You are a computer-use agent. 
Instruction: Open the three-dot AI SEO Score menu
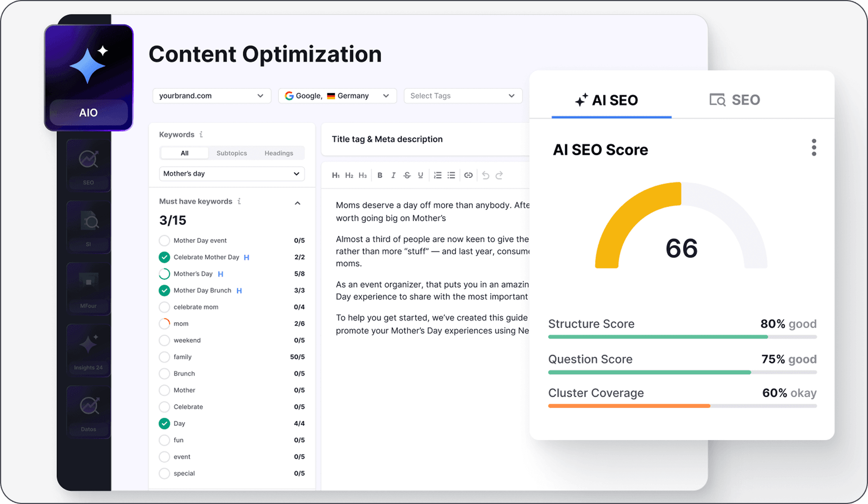[814, 147]
